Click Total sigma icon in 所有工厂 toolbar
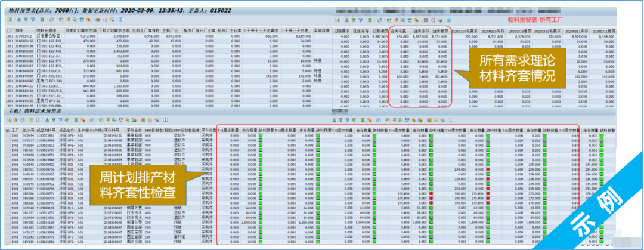 pyautogui.click(x=370, y=20)
